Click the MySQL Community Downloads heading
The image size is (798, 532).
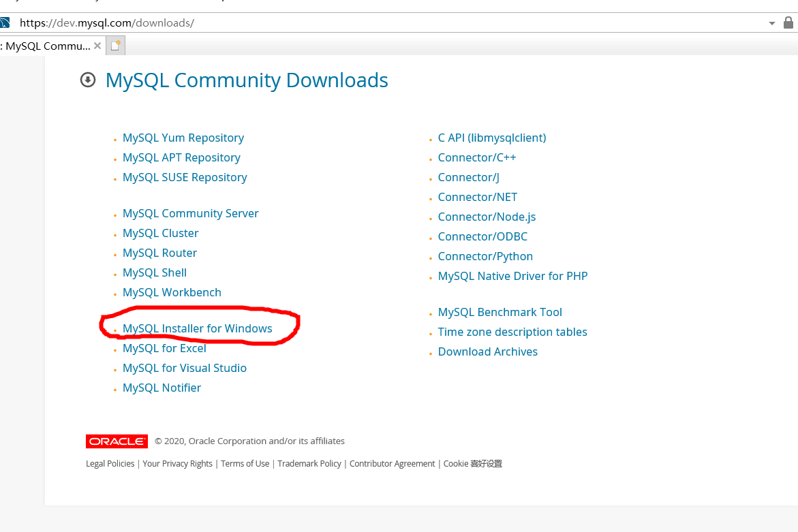246,80
